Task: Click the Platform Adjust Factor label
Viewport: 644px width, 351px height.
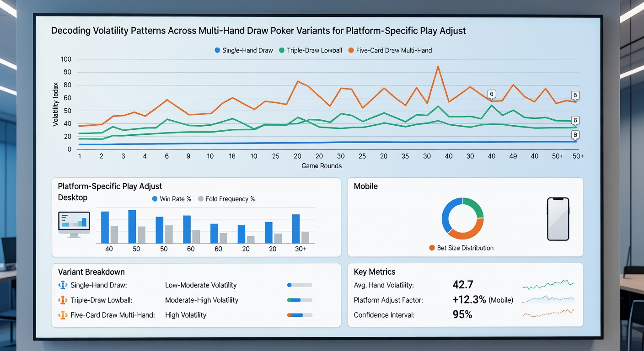Action: click(387, 300)
